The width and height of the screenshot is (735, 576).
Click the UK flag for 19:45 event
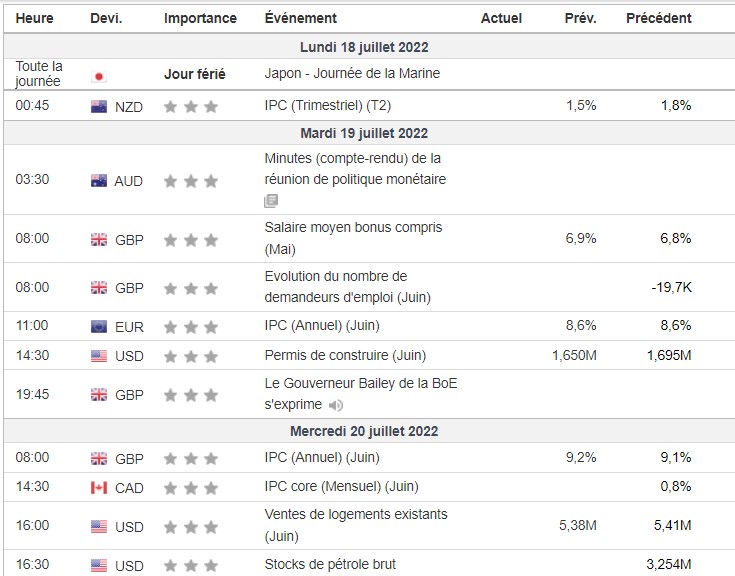point(98,395)
